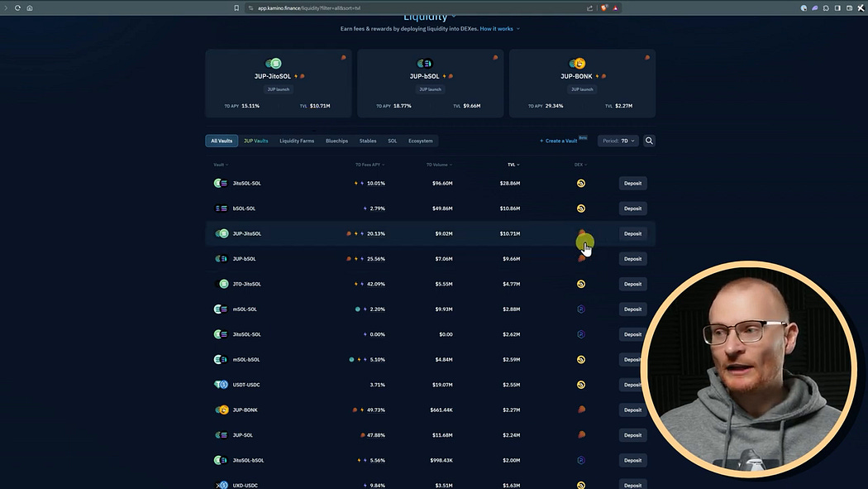
Task: Click DEX icon in bSOL-SOL row
Action: coord(580,209)
